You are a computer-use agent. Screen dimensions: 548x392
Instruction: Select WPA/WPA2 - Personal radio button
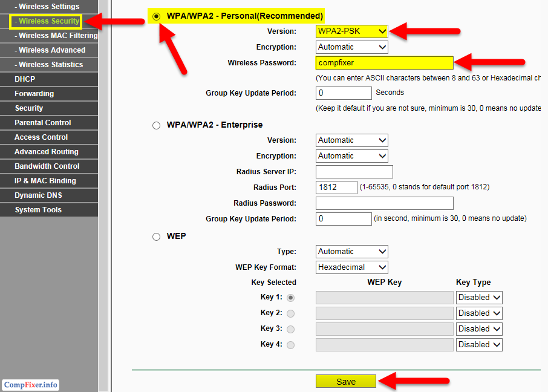pyautogui.click(x=157, y=16)
